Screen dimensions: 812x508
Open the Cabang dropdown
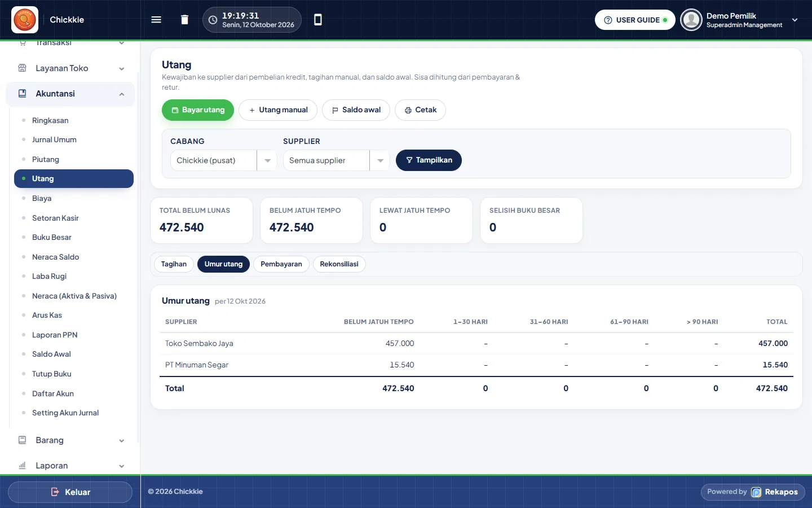coord(223,160)
